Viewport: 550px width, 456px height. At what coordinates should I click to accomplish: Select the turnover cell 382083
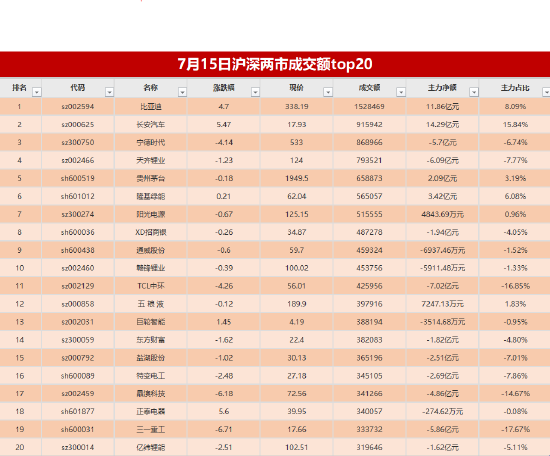tap(369, 340)
